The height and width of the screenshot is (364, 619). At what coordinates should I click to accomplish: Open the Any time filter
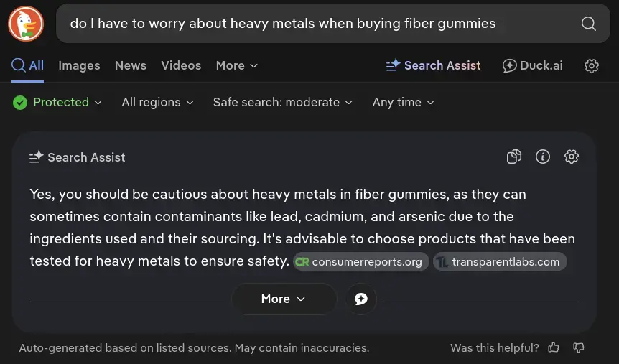403,102
